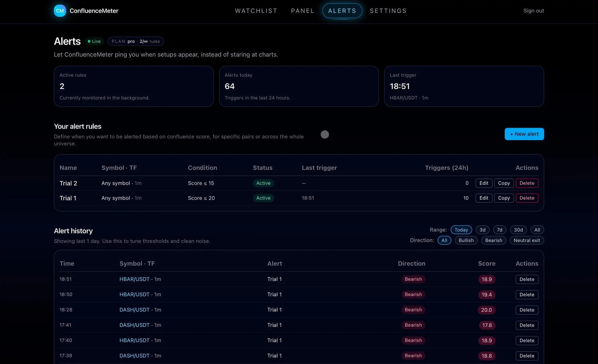Set history range to All
Image resolution: width=598 pixels, height=364 pixels.
(x=537, y=230)
